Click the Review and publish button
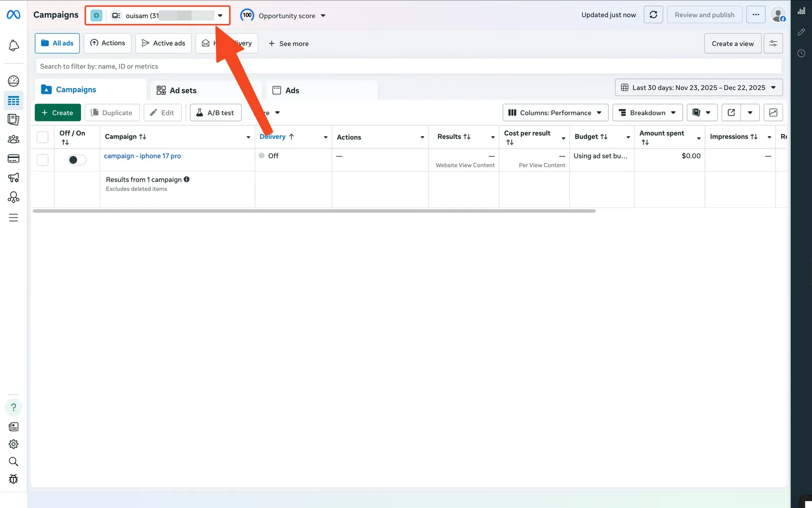812x508 pixels. pos(704,15)
